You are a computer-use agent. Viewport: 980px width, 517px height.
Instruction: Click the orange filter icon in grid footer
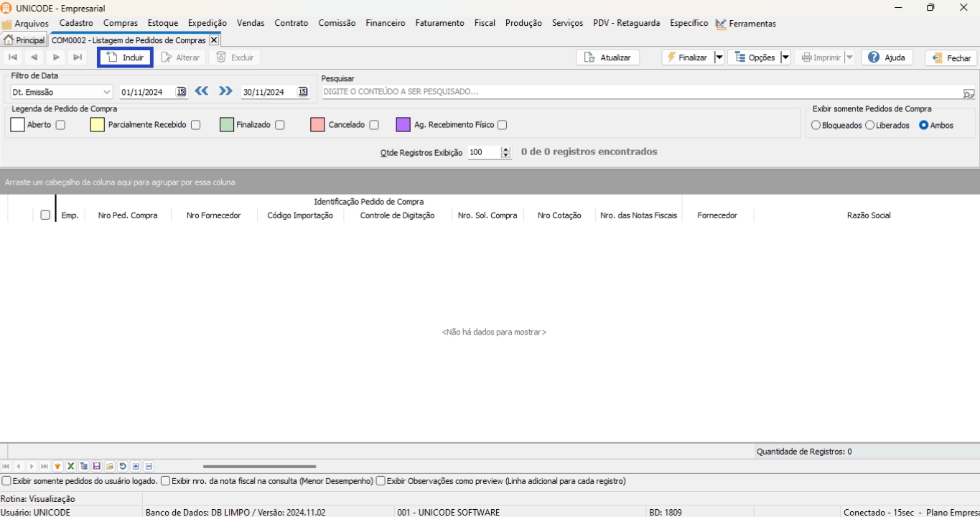[57, 467]
